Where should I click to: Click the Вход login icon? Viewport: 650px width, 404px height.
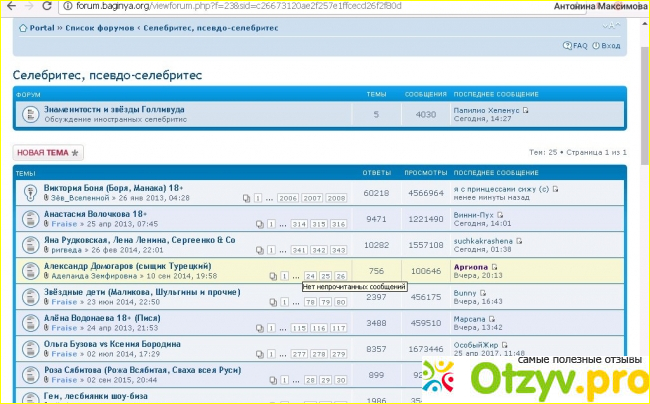[x=596, y=46]
